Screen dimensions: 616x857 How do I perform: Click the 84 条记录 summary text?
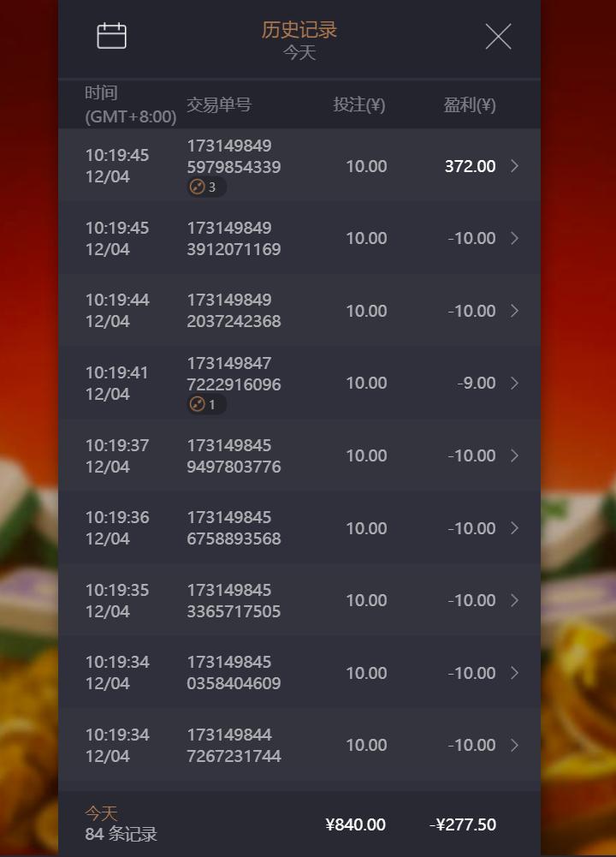point(121,834)
